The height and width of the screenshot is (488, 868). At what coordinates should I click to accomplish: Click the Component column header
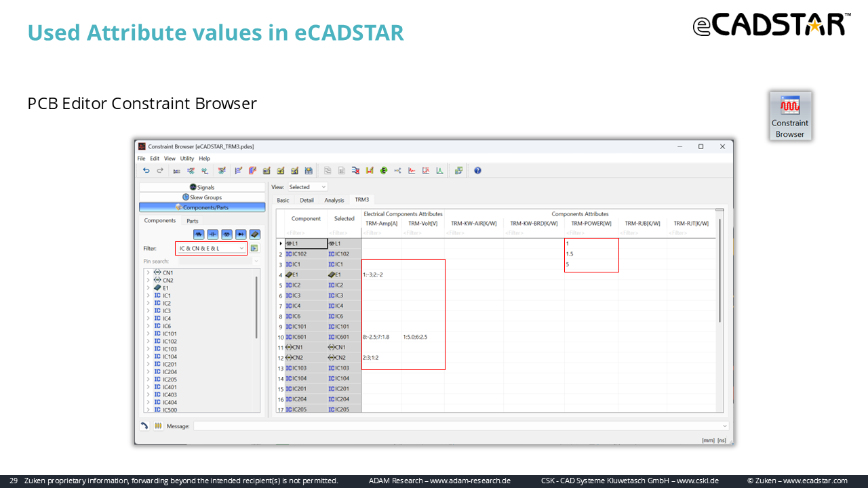(306, 218)
